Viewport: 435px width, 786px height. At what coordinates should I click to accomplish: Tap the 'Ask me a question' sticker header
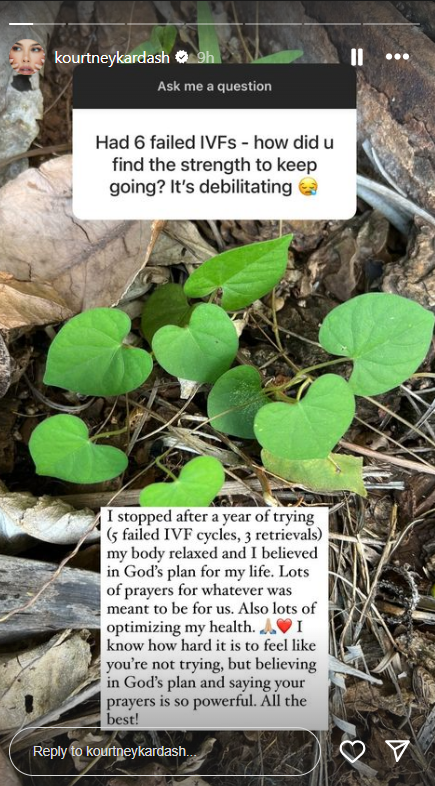coord(214,86)
